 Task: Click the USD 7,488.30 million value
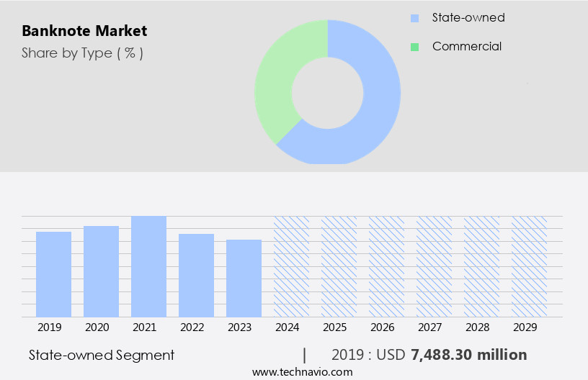pyautogui.click(x=468, y=355)
